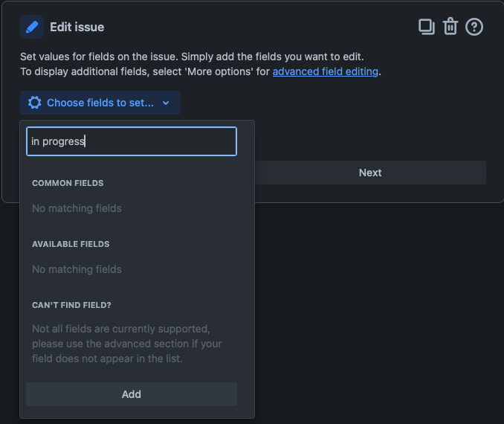Focus the field search box containing 'in progress'

(x=132, y=141)
